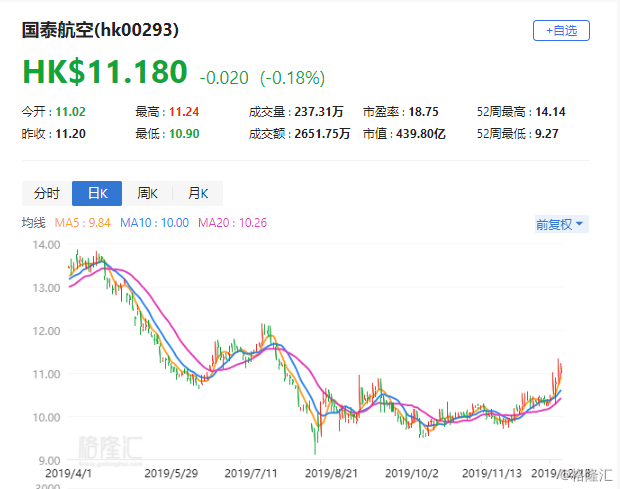The width and height of the screenshot is (620, 489).
Task: Click the current price HK$11.180
Action: coord(105,72)
